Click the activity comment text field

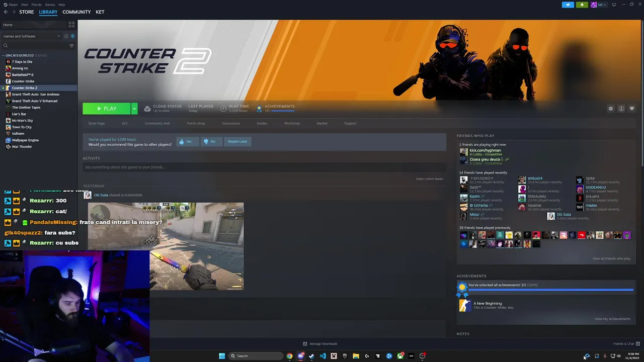tap(264, 167)
